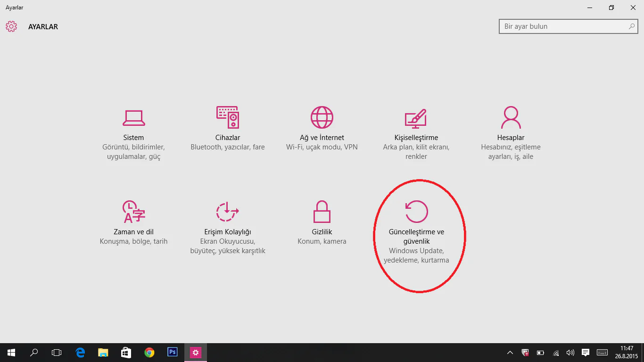Open Task View on the taskbar
This screenshot has width=644, height=362.
click(57, 352)
